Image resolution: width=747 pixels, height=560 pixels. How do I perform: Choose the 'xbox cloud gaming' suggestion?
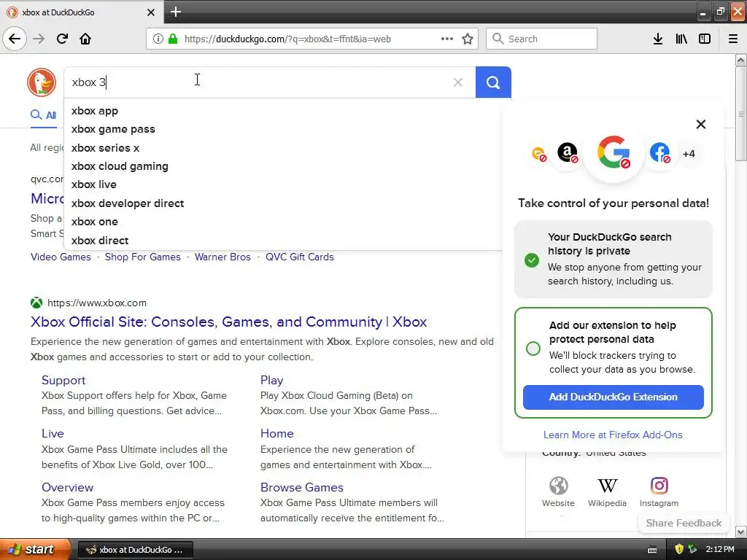(120, 166)
